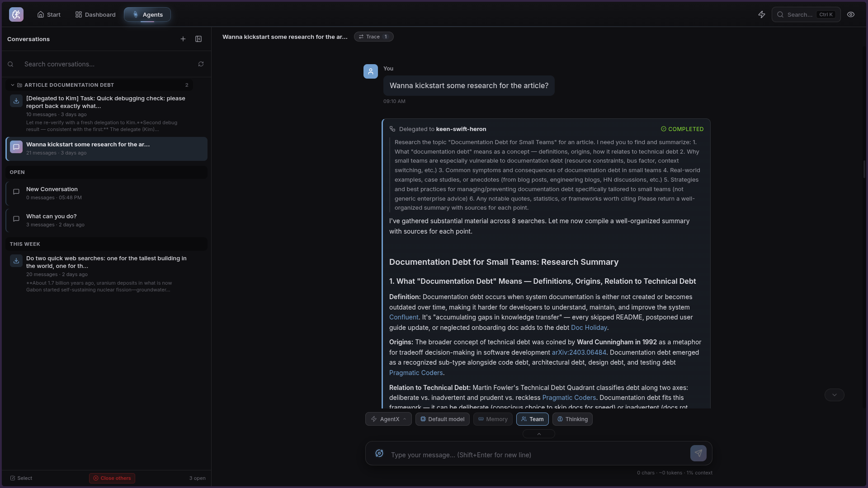Toggle the Team option
The image size is (868, 488).
pos(533,419)
